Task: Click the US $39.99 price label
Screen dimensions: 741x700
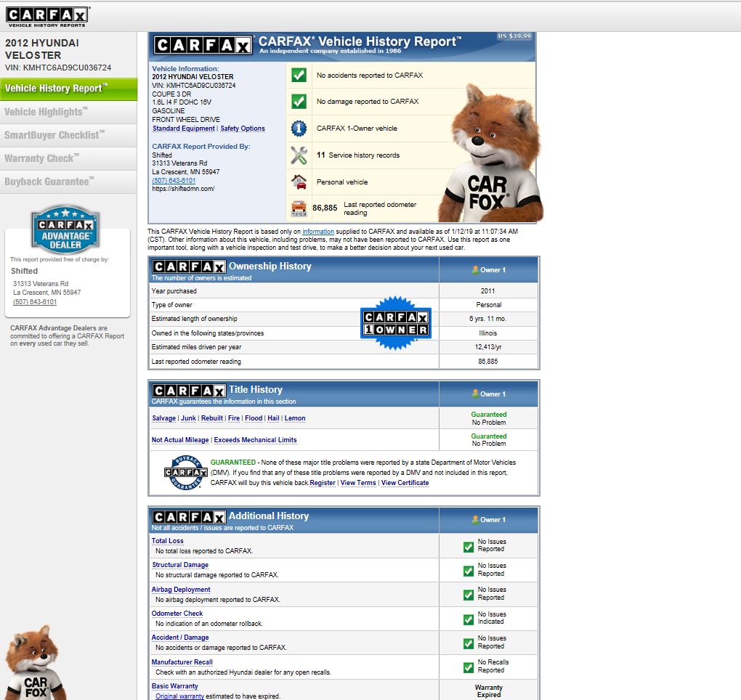Action: point(514,36)
